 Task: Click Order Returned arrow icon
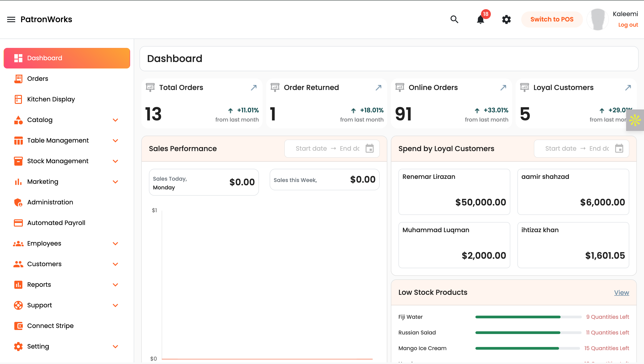[378, 87]
